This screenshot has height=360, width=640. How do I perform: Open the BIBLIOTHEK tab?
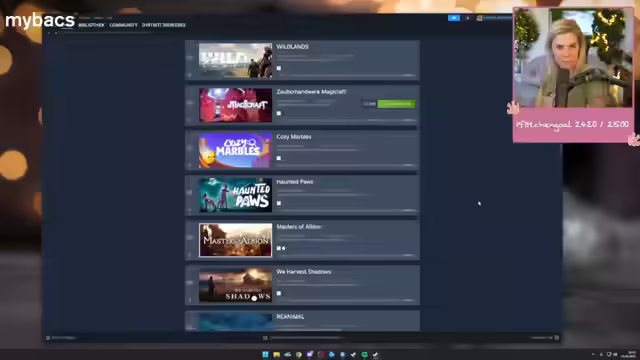(x=91, y=25)
